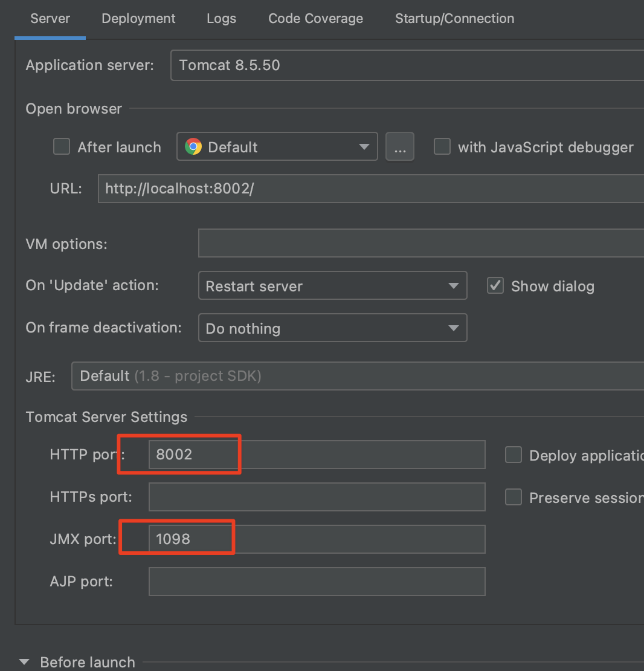
Task: Toggle the Deploy applications checkbox
Action: (x=514, y=455)
